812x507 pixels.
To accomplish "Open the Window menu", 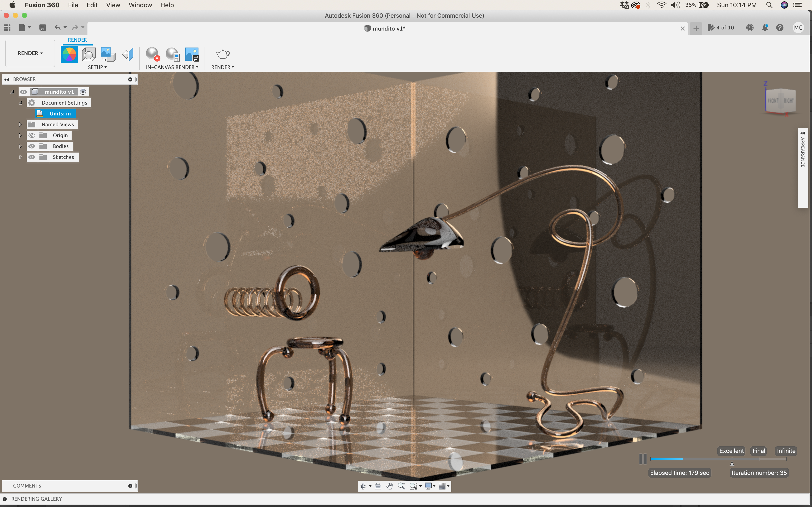I will 140,5.
